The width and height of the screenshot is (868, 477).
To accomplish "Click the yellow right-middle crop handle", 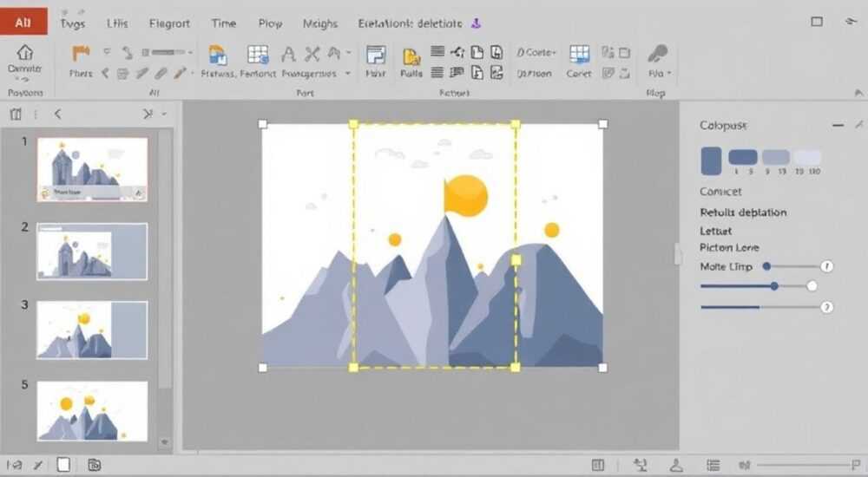I will pos(516,260).
